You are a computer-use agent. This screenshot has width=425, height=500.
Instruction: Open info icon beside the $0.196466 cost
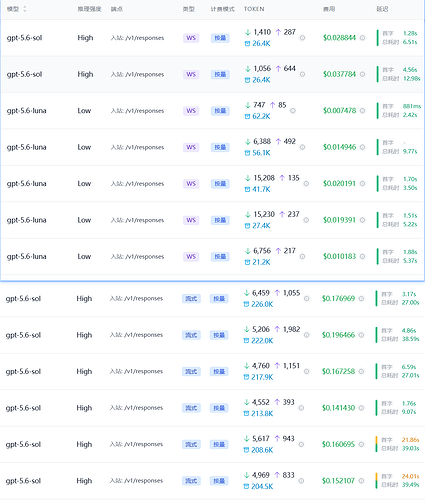coord(361,335)
